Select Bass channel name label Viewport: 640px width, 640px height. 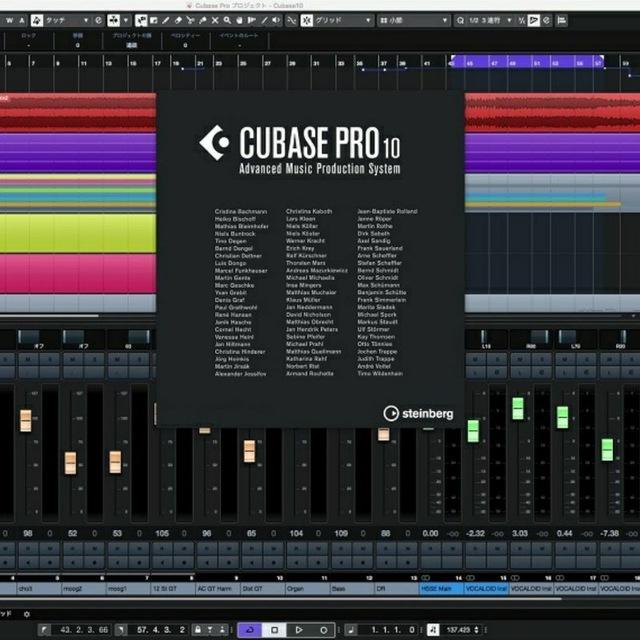tap(352, 589)
